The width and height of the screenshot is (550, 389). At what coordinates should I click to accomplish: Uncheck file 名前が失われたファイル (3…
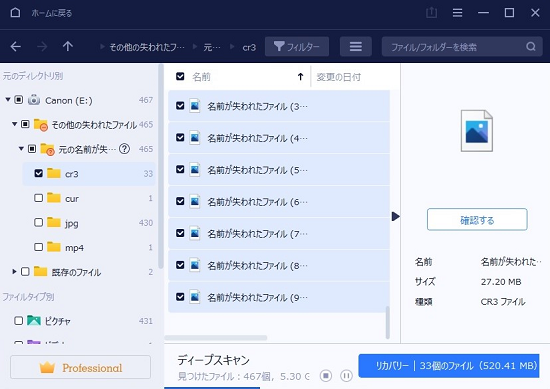click(180, 105)
